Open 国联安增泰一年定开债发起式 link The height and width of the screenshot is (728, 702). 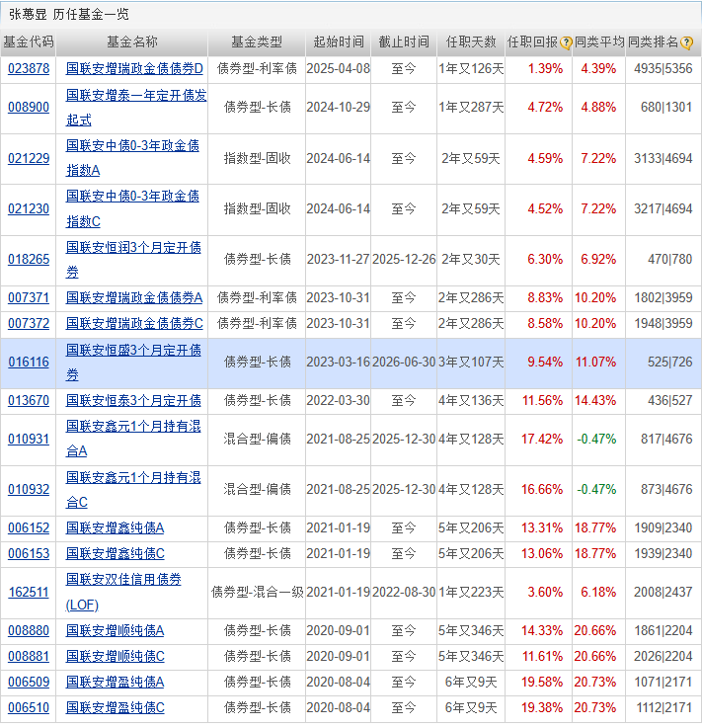(x=136, y=108)
